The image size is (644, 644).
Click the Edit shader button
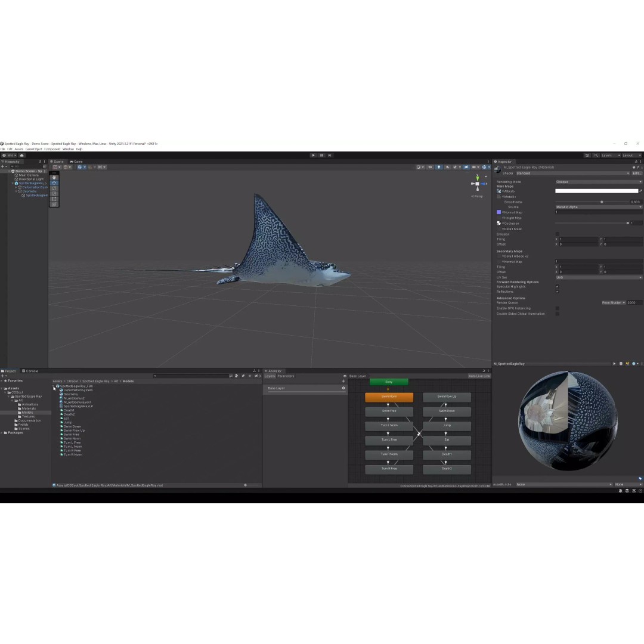pos(636,174)
